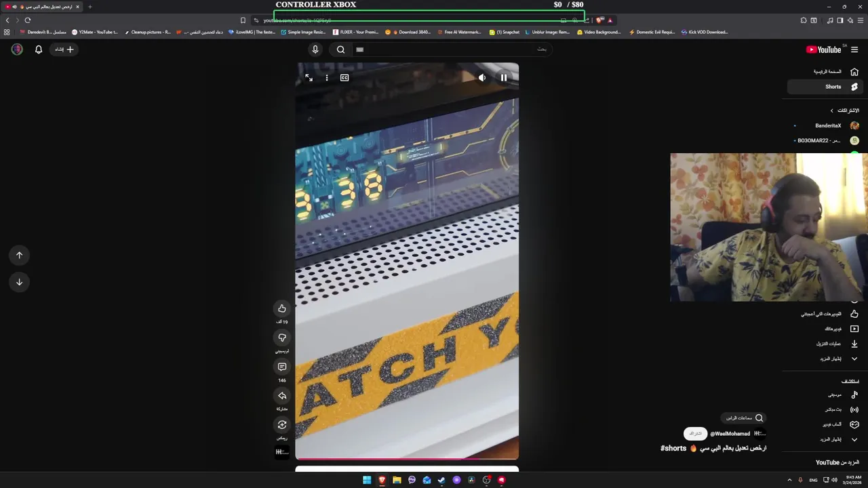The height and width of the screenshot is (488, 868).
Task: Start voice search with microphone icon
Action: click(x=315, y=49)
